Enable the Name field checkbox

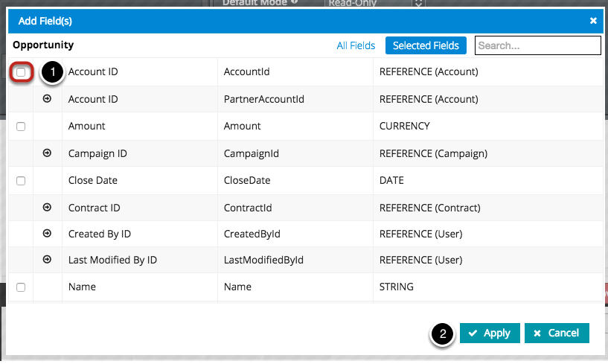pos(21,287)
